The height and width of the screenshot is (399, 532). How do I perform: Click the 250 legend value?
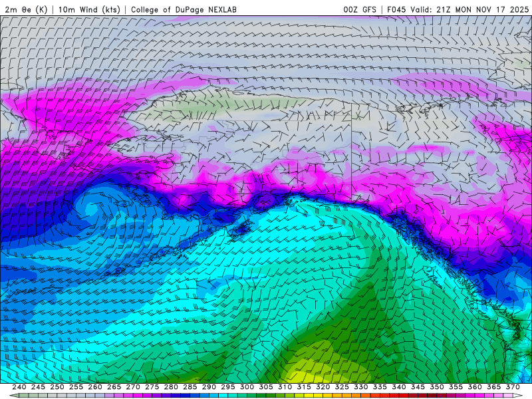[x=57, y=387]
